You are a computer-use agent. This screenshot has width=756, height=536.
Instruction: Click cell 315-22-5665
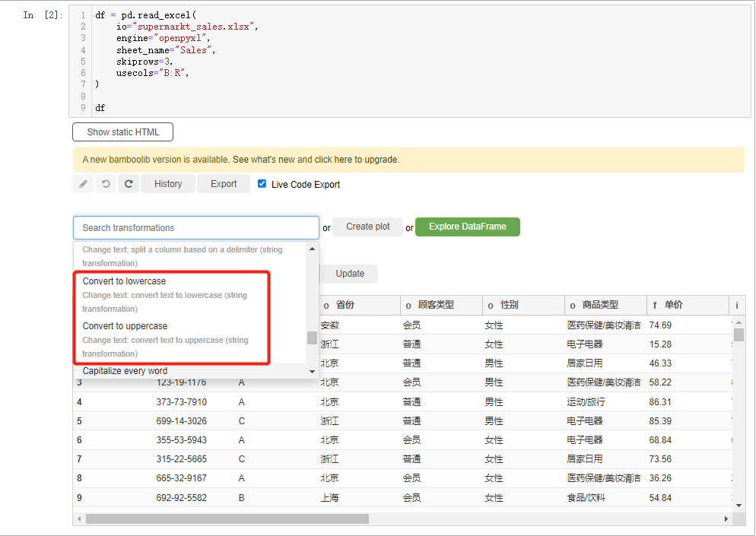181,459
